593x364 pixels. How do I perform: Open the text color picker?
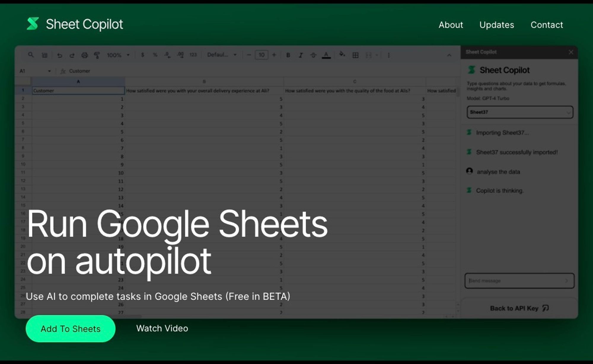(326, 55)
